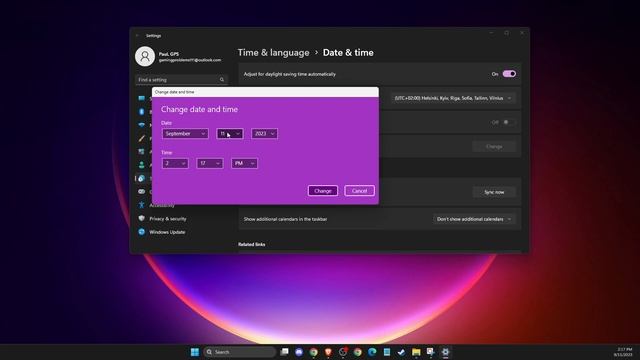Click the taskbar Search box
Viewport: 640px width, 360px height.
(x=240, y=352)
